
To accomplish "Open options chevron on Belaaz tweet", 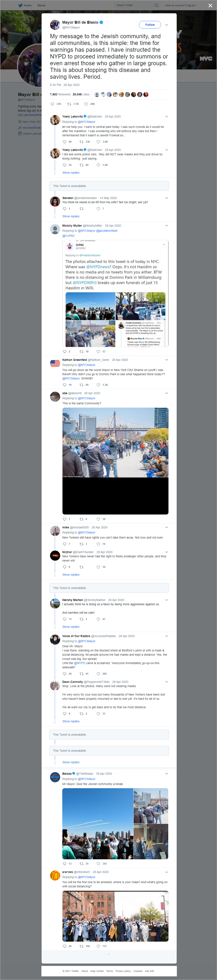I will 166,774.
